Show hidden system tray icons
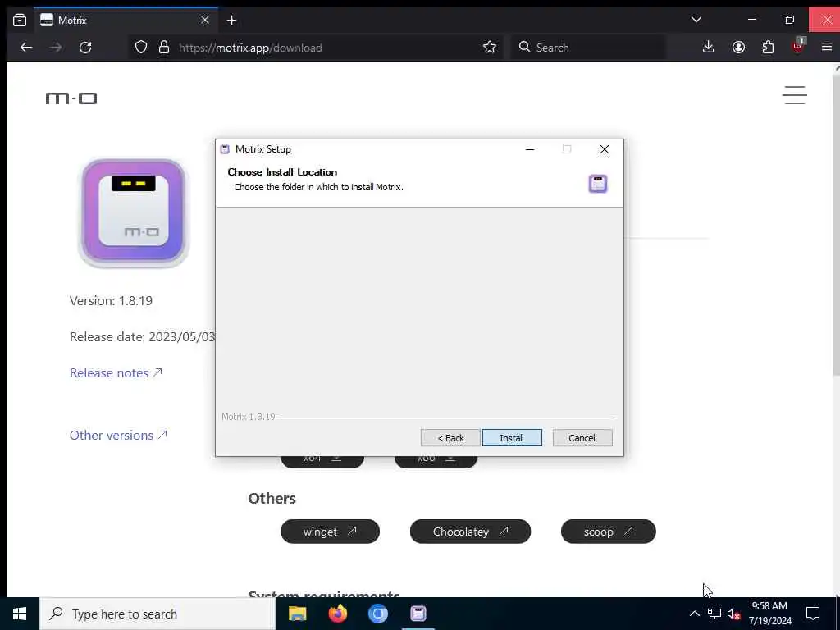This screenshot has width=840, height=630. coord(694,614)
